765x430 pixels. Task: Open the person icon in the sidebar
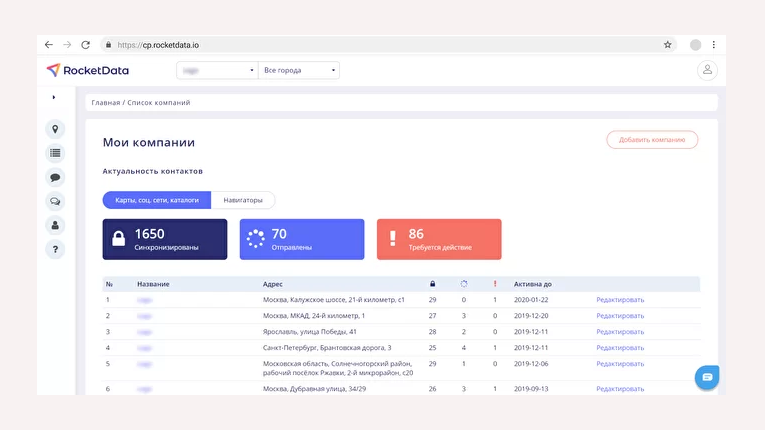coord(55,225)
